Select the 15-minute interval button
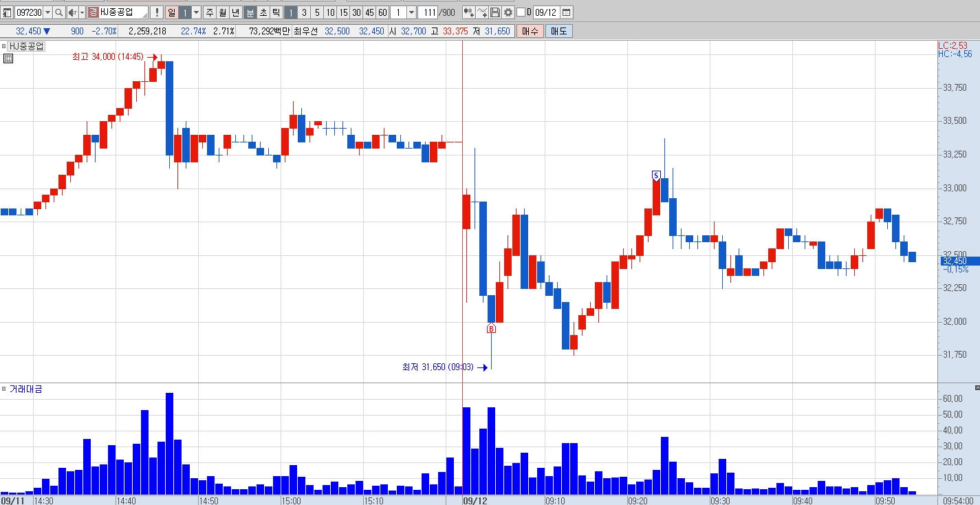This screenshot has height=505, width=980. click(x=343, y=12)
